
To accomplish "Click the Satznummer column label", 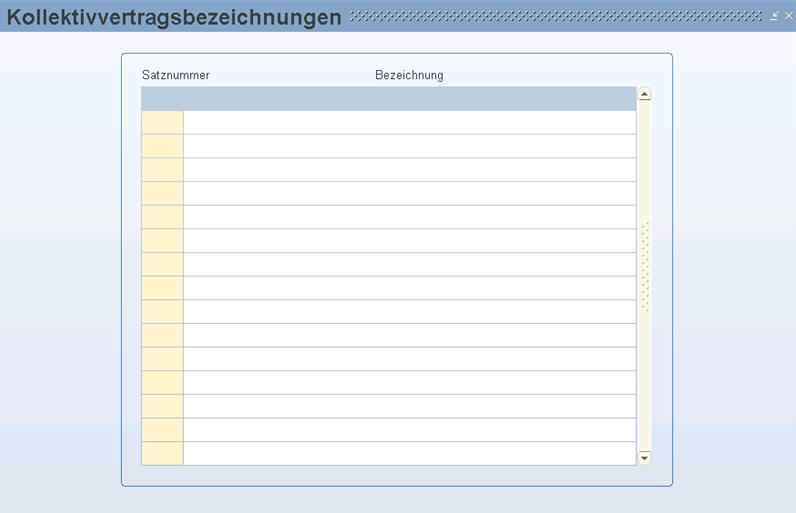I will pyautogui.click(x=176, y=75).
